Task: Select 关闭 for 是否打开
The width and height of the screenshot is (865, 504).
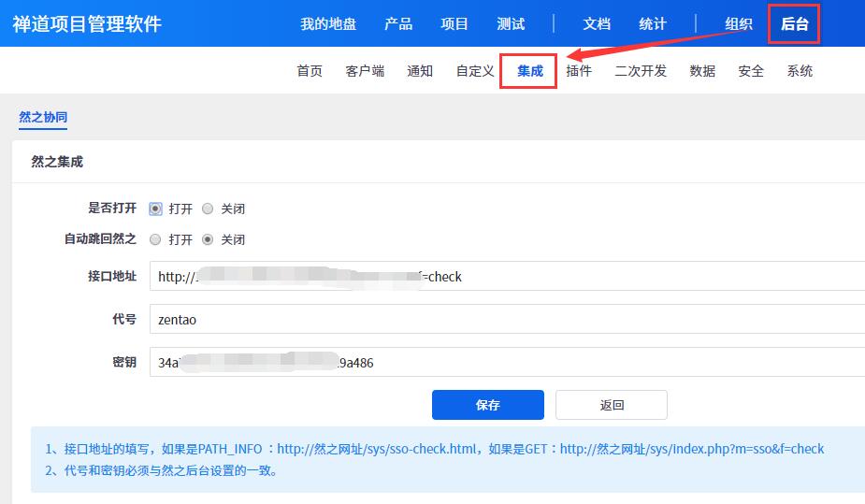Action: pos(208,209)
